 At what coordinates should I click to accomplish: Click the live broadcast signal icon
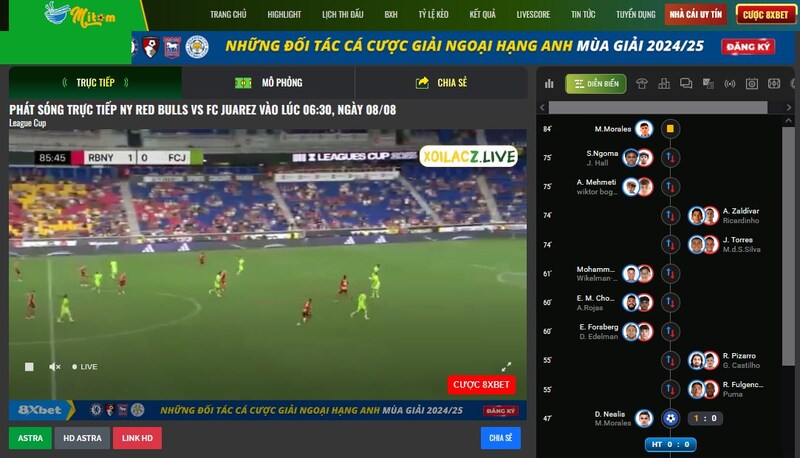click(730, 84)
